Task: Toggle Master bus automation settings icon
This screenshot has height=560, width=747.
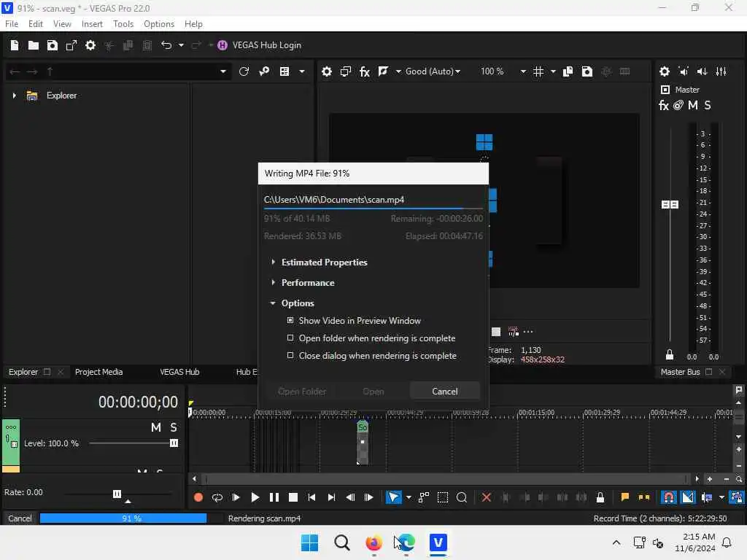Action: [x=678, y=105]
